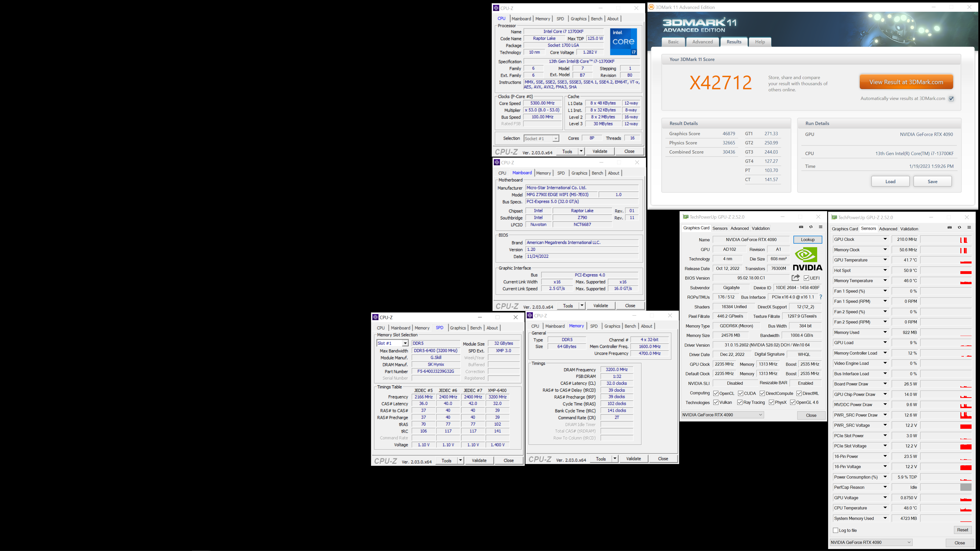980x551 pixels.
Task: Open the GPU Clock sensor dropdown arrow
Action: tap(885, 239)
